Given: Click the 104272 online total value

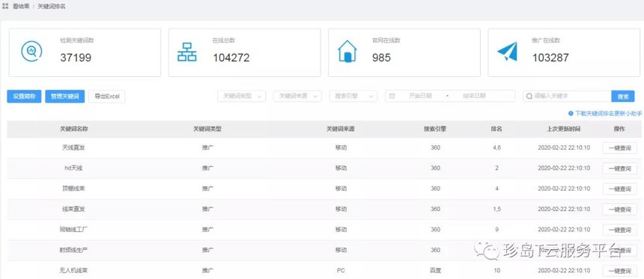Looking at the screenshot, I should (231, 58).
